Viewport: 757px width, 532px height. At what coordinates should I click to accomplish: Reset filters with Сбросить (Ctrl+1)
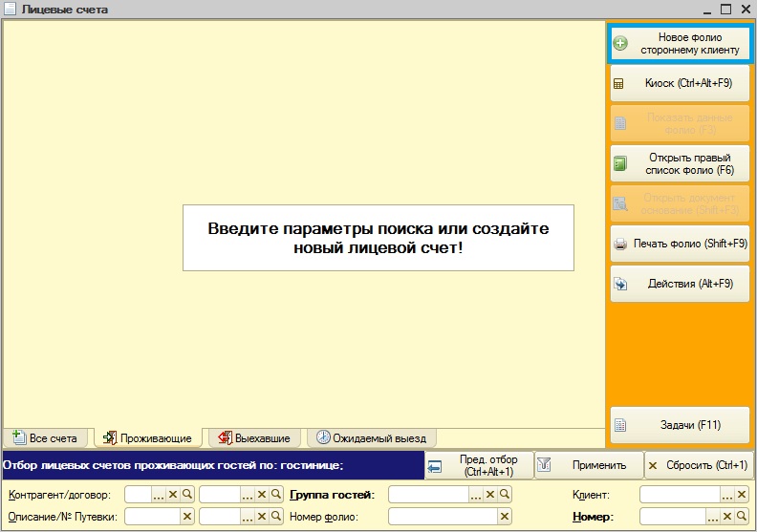(699, 465)
